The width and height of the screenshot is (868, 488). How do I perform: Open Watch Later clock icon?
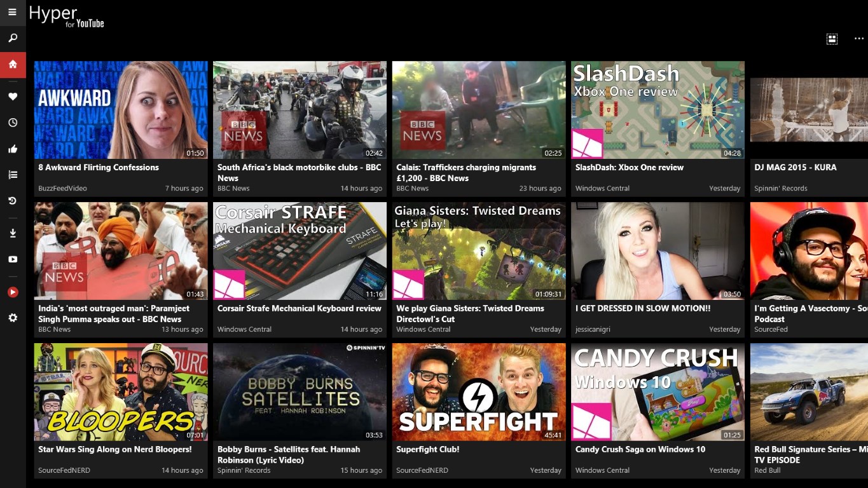pyautogui.click(x=13, y=123)
